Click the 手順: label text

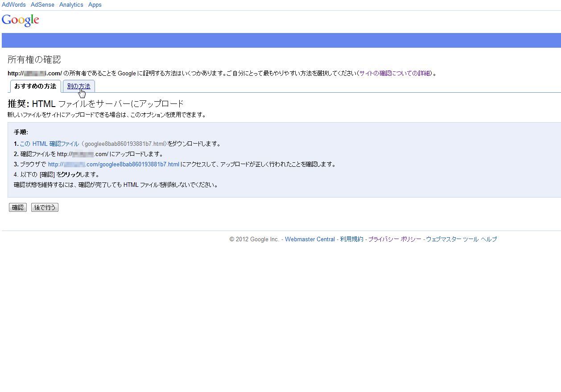[x=21, y=132]
